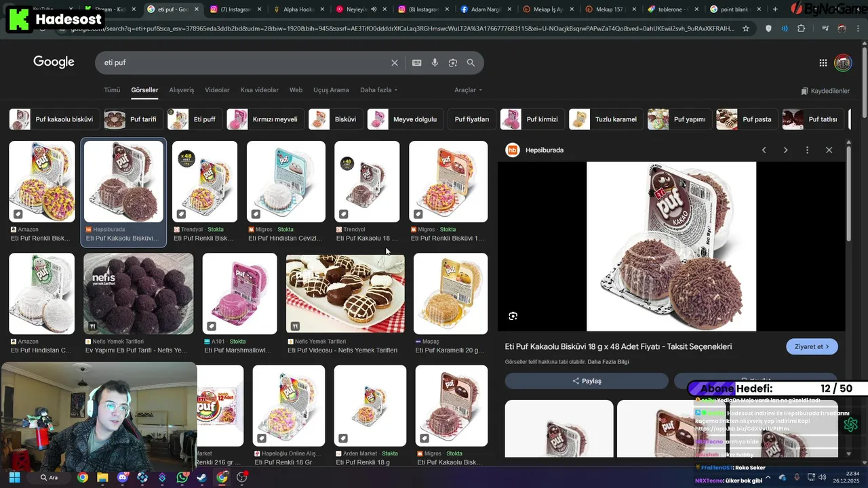
Task: Open the Windows Start menu
Action: pos(14,477)
